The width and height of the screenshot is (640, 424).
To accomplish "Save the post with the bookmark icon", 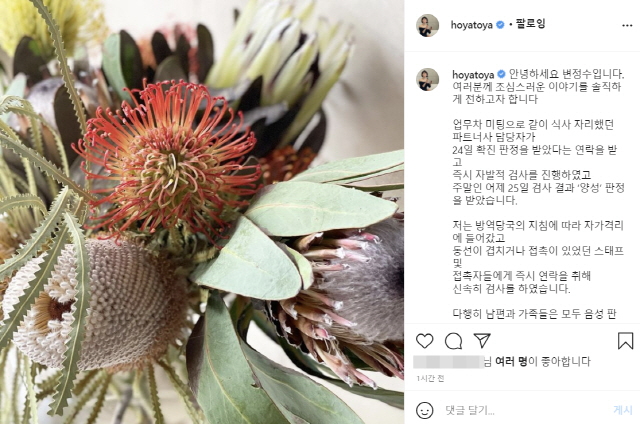I will 625,341.
